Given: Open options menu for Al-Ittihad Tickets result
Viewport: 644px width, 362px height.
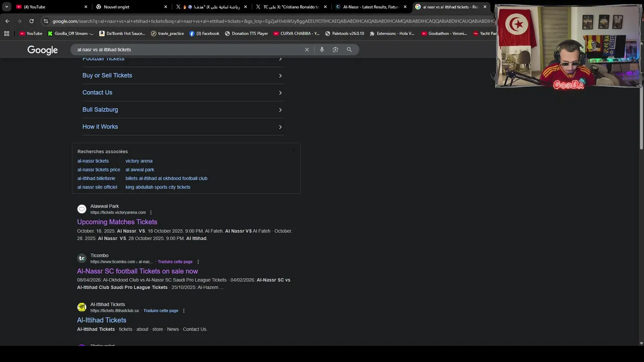Looking at the screenshot, I should pos(184,311).
